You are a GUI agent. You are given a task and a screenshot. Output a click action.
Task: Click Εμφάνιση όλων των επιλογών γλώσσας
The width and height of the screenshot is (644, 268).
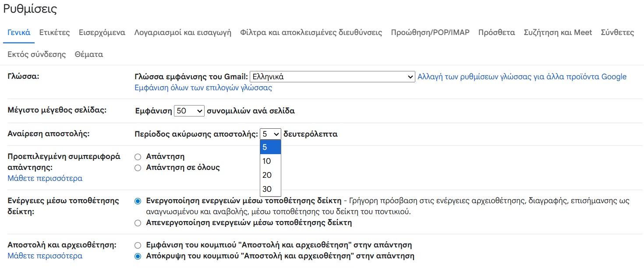coord(204,88)
